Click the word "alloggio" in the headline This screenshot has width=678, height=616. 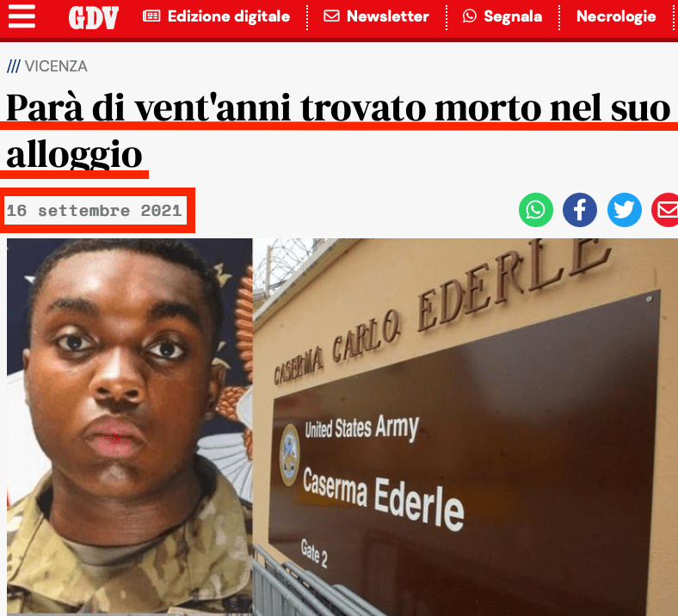74,155
